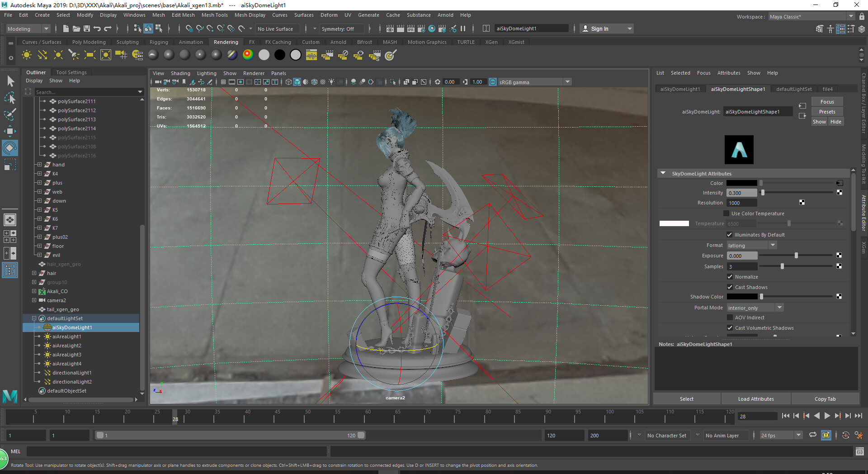Click the Shadow Color black swatch
This screenshot has height=474, width=868.
coord(742,297)
